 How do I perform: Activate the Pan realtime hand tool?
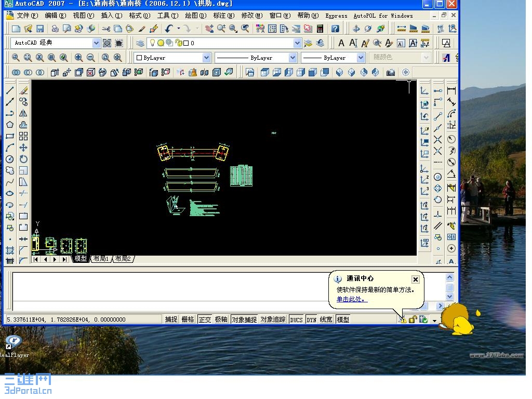pyautogui.click(x=209, y=29)
